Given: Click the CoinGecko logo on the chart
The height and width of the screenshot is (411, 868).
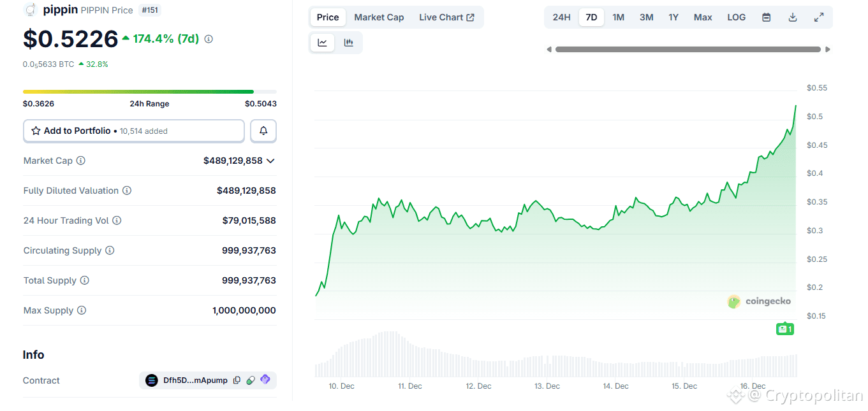Looking at the screenshot, I should point(760,301).
